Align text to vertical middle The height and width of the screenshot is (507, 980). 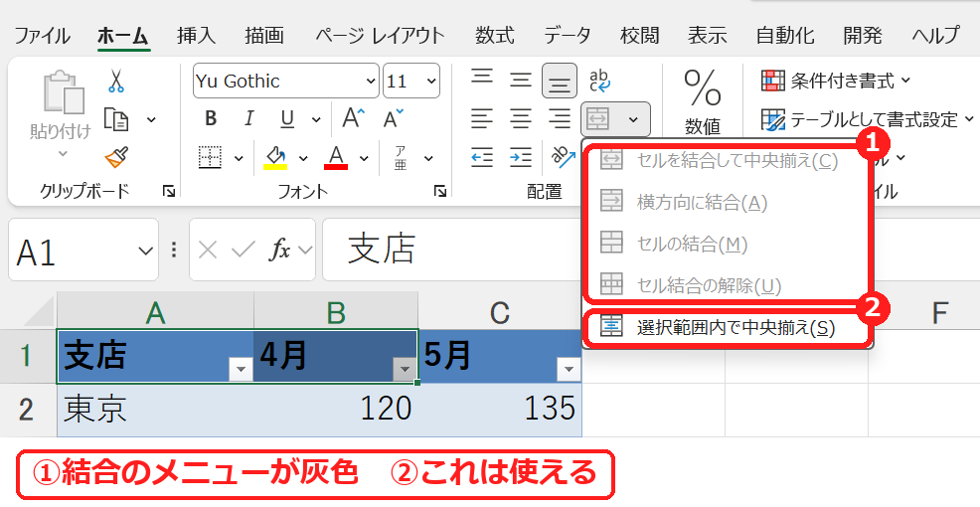click(520, 80)
